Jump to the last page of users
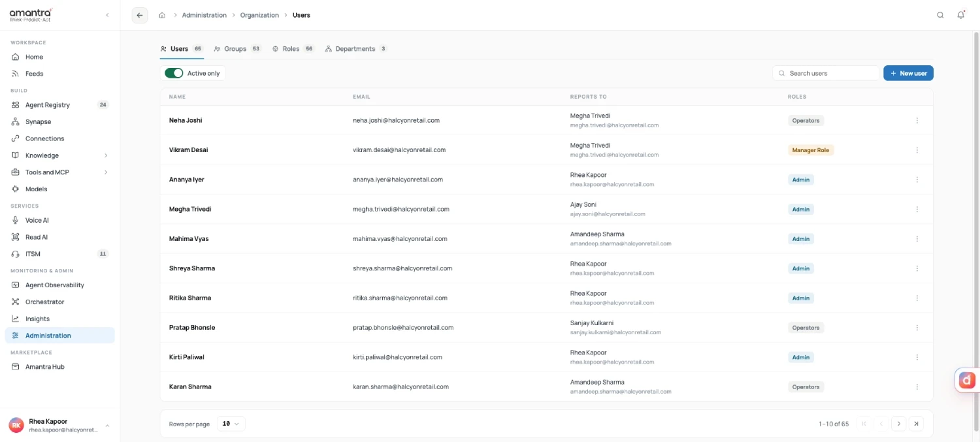This screenshot has width=980, height=442. (x=917, y=424)
